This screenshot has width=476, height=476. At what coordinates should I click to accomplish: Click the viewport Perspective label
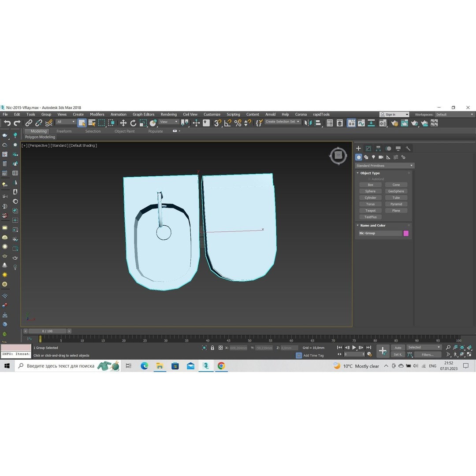pos(39,146)
